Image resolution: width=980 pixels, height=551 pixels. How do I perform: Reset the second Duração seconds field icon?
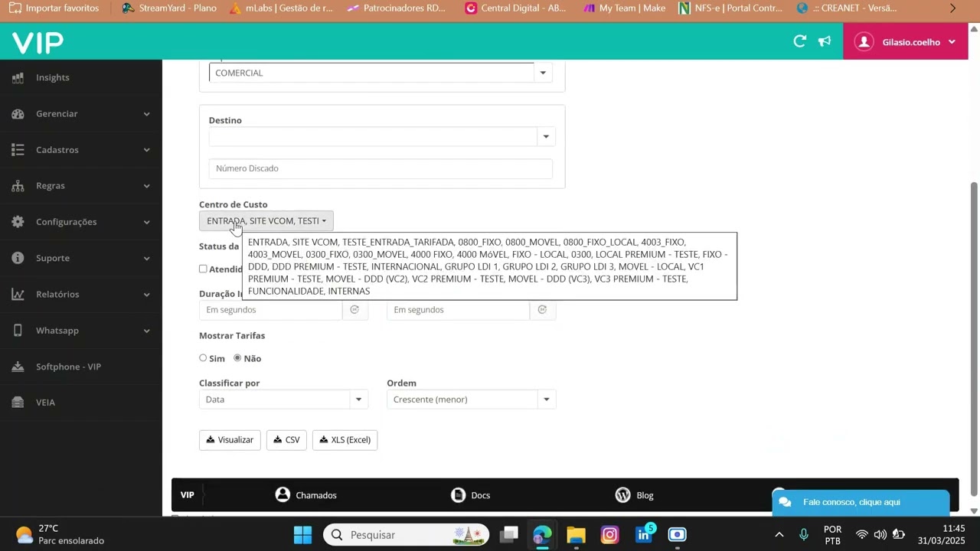pyautogui.click(x=542, y=310)
